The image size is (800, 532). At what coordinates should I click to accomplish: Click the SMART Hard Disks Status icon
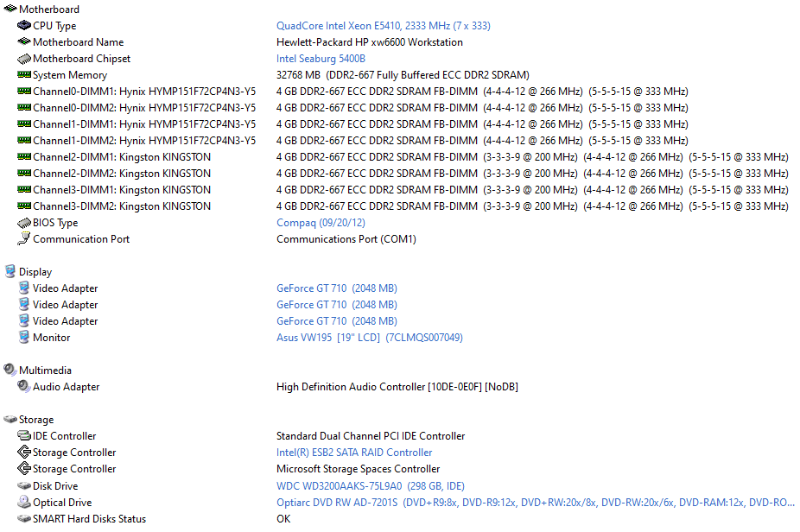pos(24,518)
